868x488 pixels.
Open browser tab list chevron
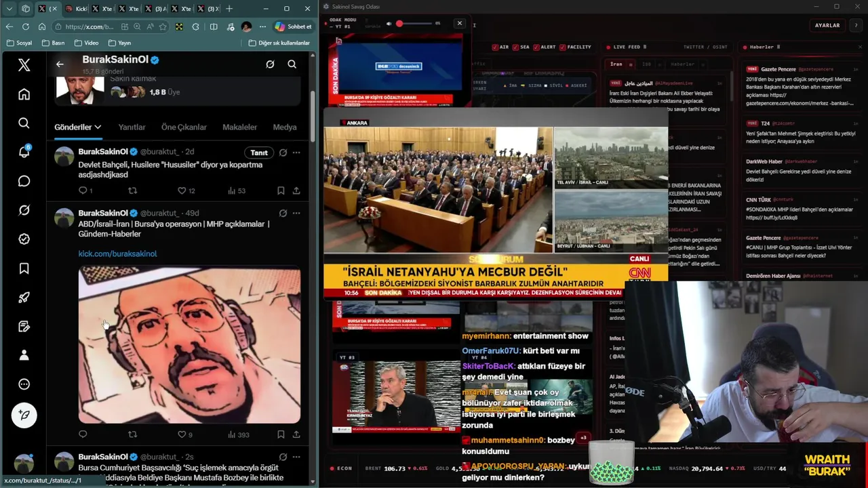click(x=9, y=9)
